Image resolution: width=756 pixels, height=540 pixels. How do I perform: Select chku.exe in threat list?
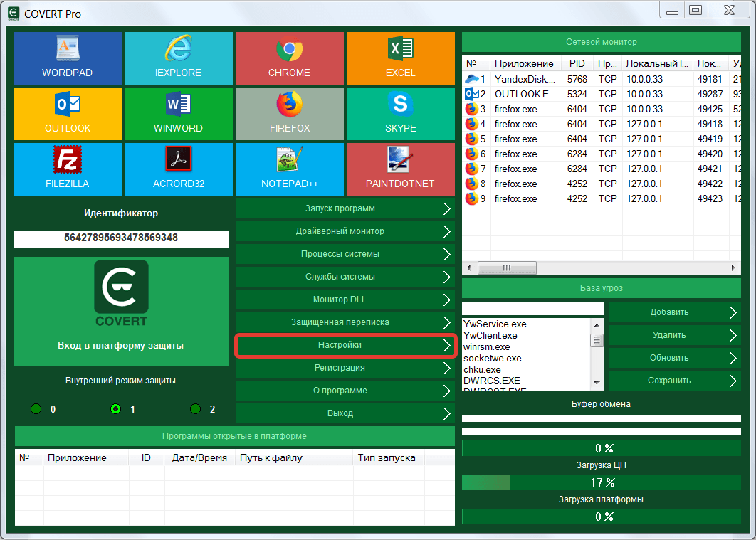[482, 369]
